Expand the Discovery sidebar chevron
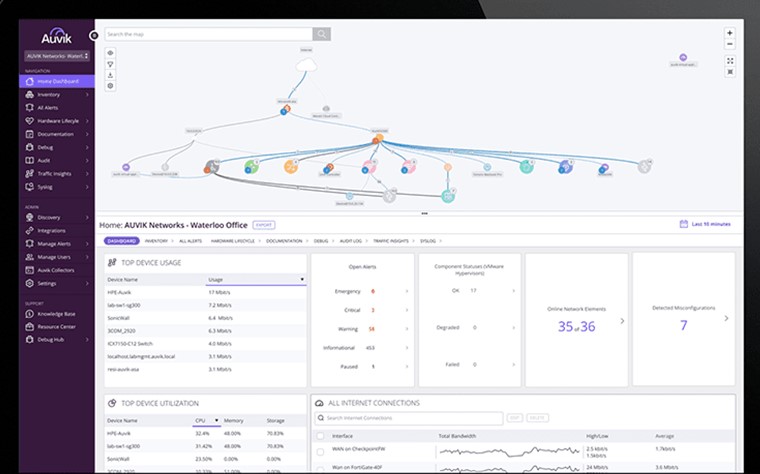Screen dimensions: 760x474 87,217
